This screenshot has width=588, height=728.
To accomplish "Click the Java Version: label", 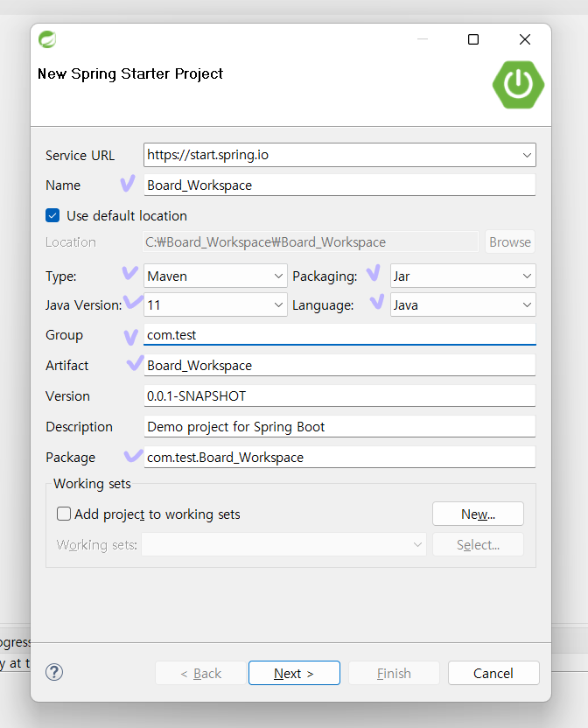I will tap(84, 305).
